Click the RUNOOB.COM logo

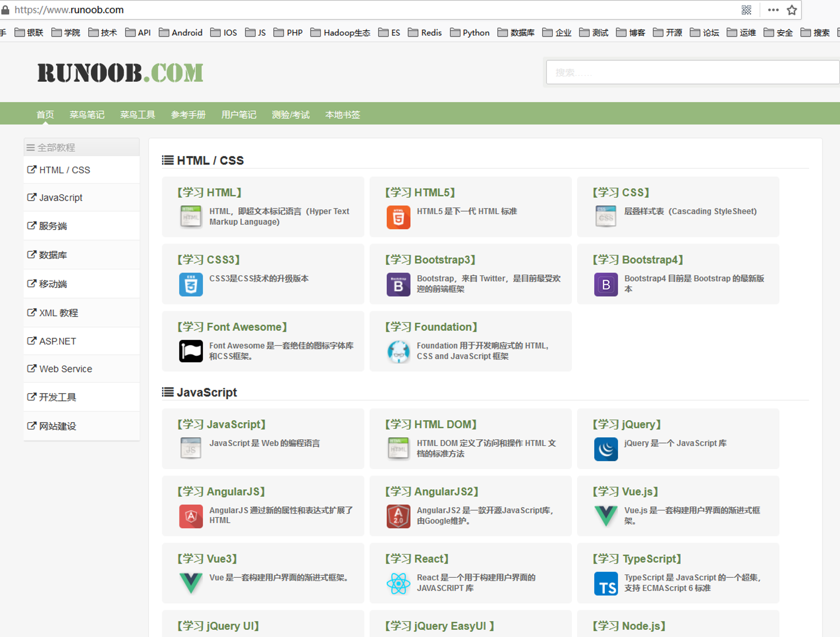pos(121,73)
